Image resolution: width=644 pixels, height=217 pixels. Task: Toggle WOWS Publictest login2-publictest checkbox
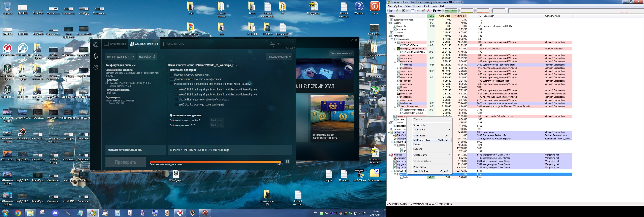pos(176,94)
